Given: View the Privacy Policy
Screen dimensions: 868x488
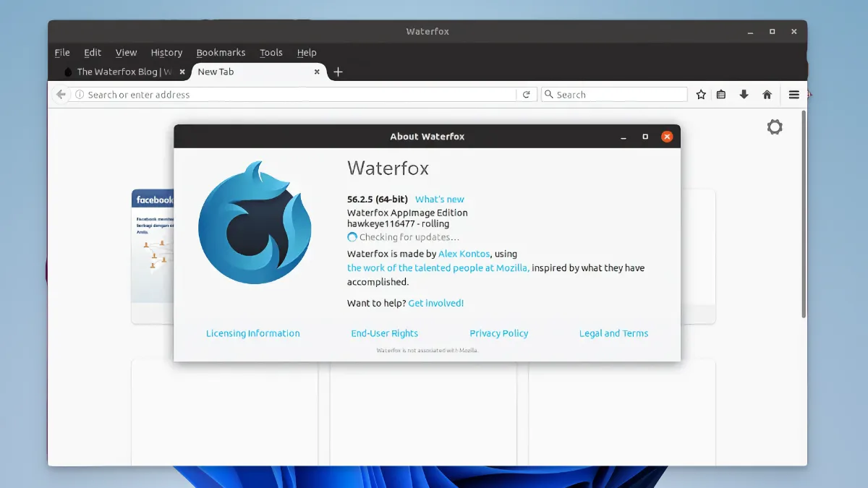Looking at the screenshot, I should pyautogui.click(x=499, y=333).
